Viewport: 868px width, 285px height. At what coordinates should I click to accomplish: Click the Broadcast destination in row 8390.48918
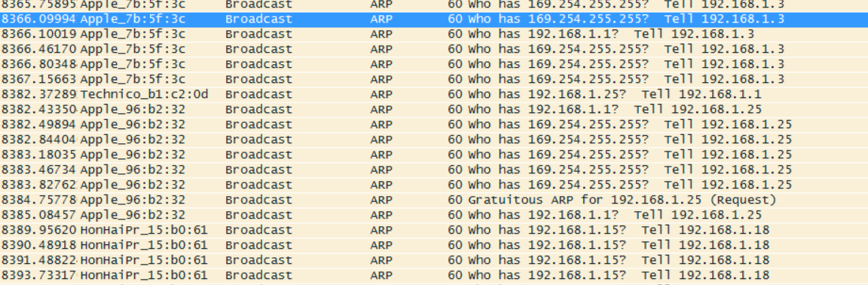(x=258, y=244)
